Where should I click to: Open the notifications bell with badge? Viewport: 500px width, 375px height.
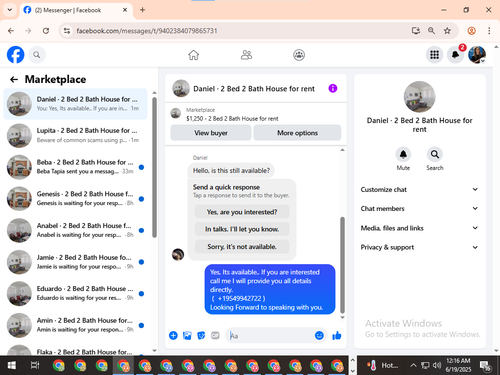coord(456,55)
